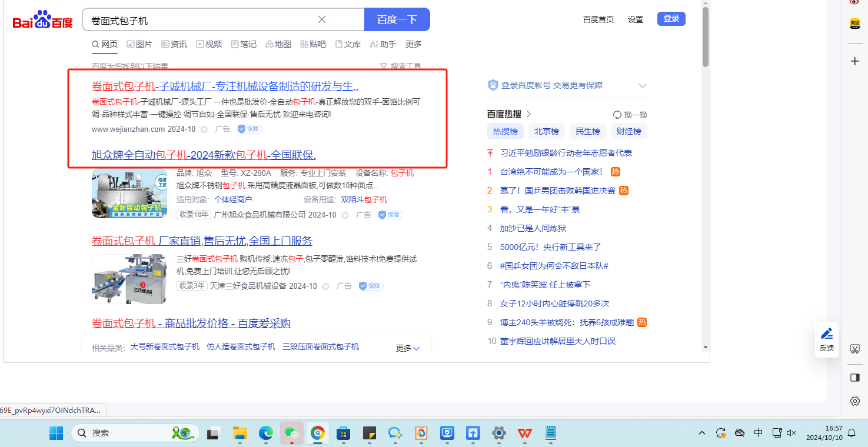The width and height of the screenshot is (868, 447).
Task: Add a sidebar app with the plus icon
Action: 855,61
